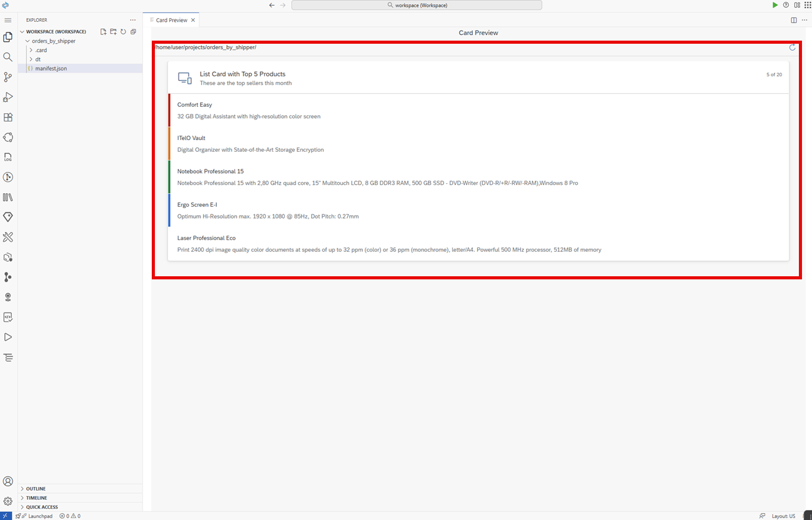Open Explorer more actions ellipsis
Screen dimensions: 812x520
coord(132,20)
